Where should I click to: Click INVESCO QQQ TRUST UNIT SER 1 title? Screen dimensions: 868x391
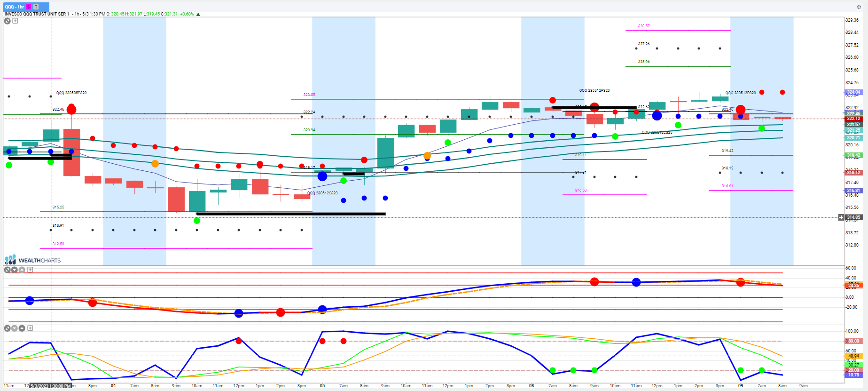[x=37, y=14]
